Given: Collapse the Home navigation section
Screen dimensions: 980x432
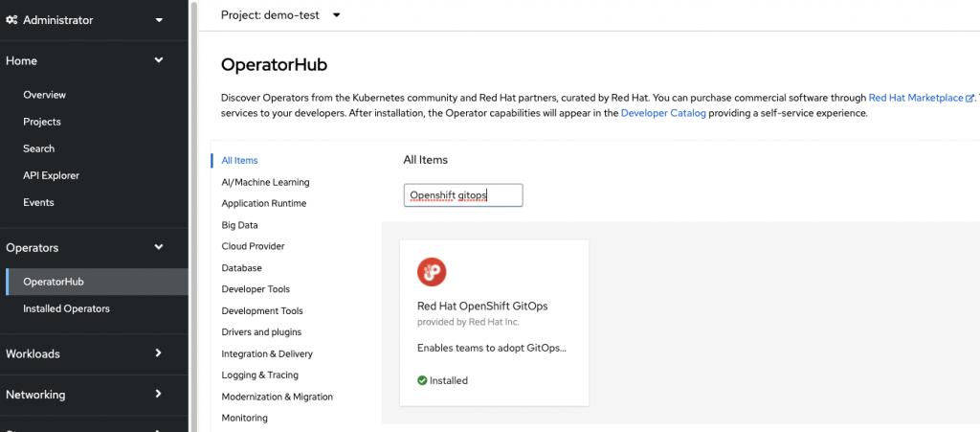Looking at the screenshot, I should [x=94, y=60].
